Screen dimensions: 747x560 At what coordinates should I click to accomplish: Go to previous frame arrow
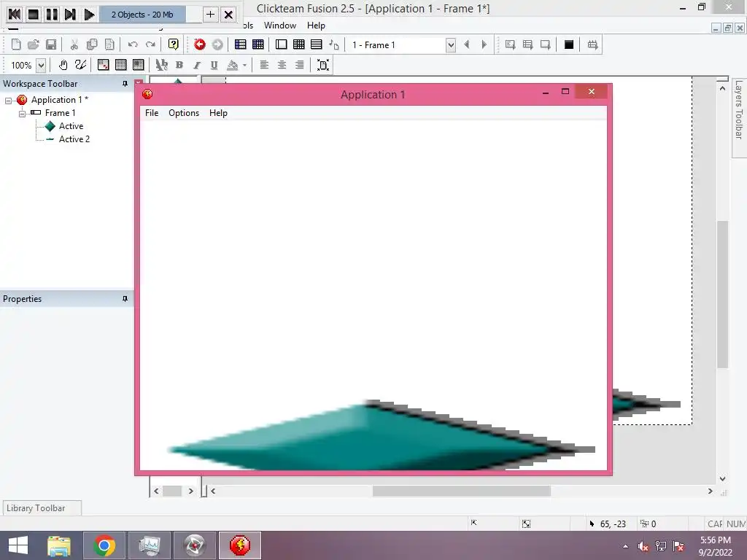(467, 44)
